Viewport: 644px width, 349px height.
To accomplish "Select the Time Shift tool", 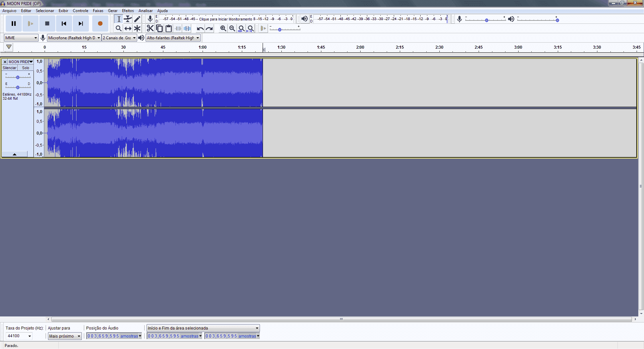I will point(128,29).
